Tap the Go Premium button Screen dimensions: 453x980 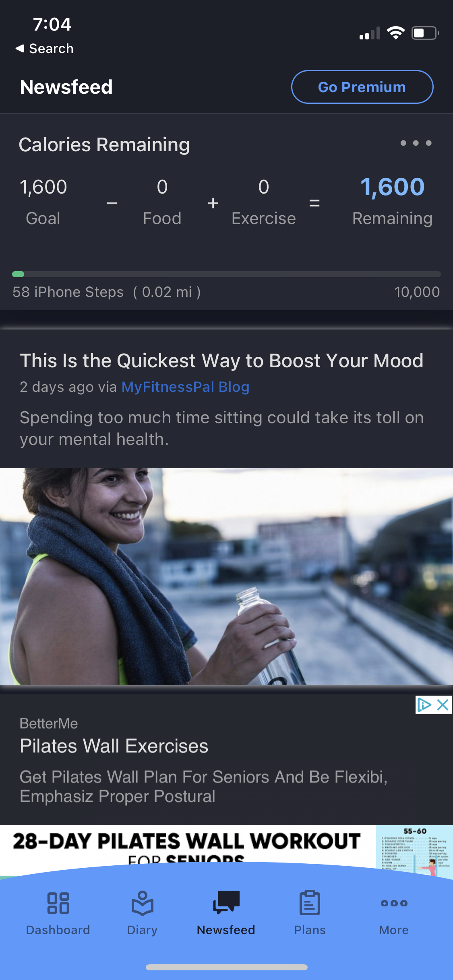coord(362,87)
